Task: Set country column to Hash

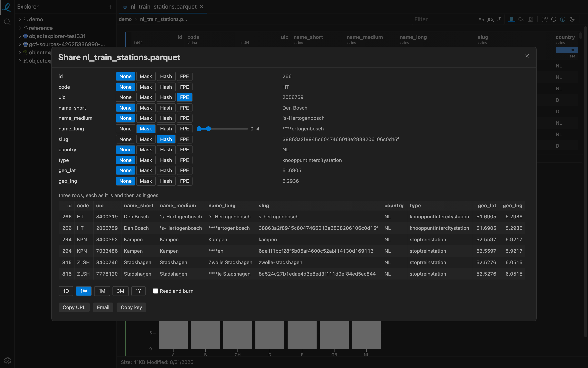Action: pyautogui.click(x=166, y=149)
